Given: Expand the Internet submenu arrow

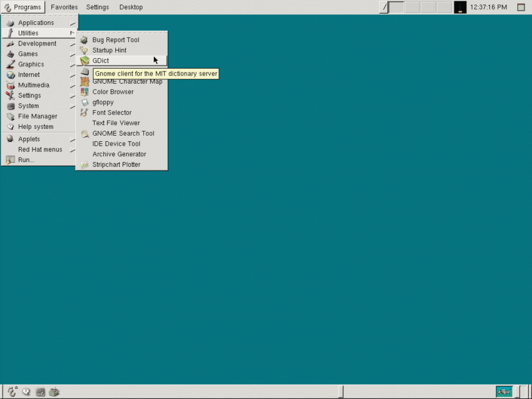Looking at the screenshot, I should pyautogui.click(x=73, y=75).
